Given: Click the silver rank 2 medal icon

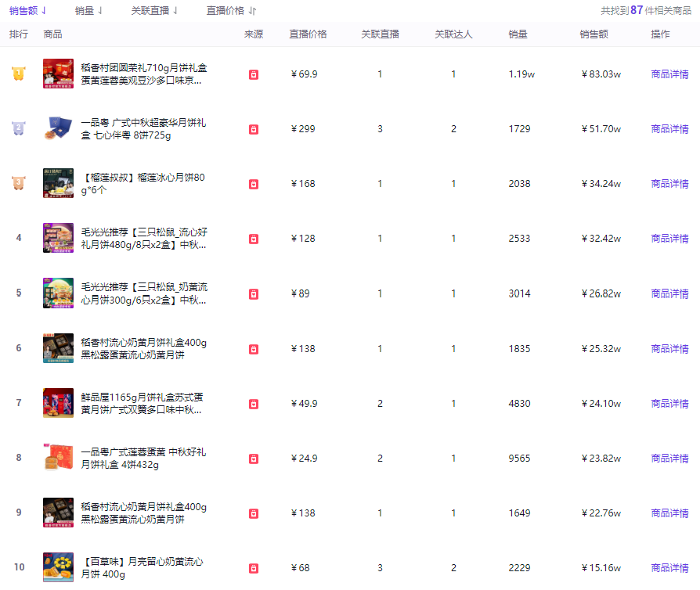Looking at the screenshot, I should click(x=19, y=128).
